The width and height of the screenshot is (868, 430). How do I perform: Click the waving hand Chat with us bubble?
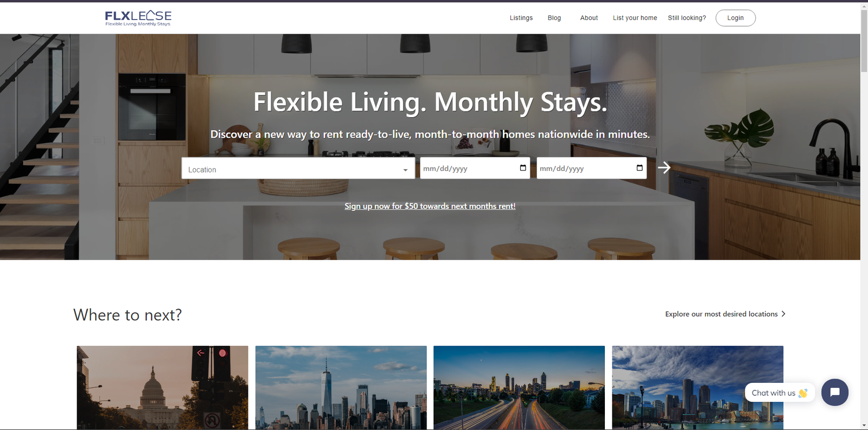pos(780,393)
